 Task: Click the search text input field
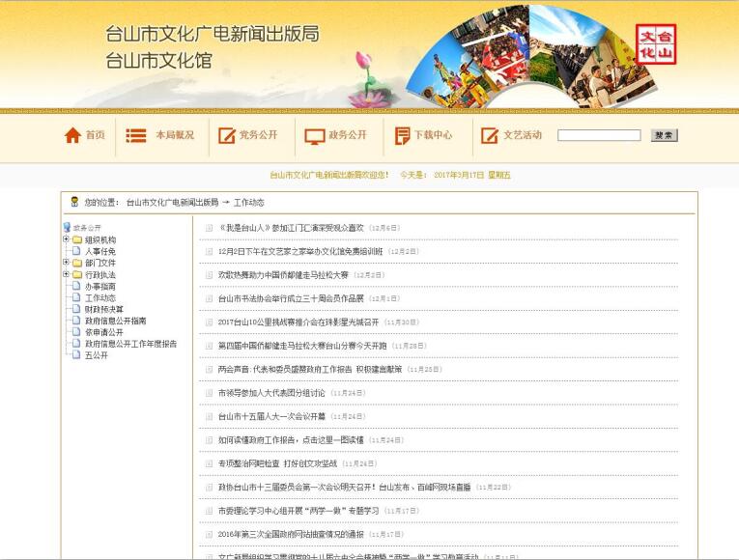(x=599, y=135)
